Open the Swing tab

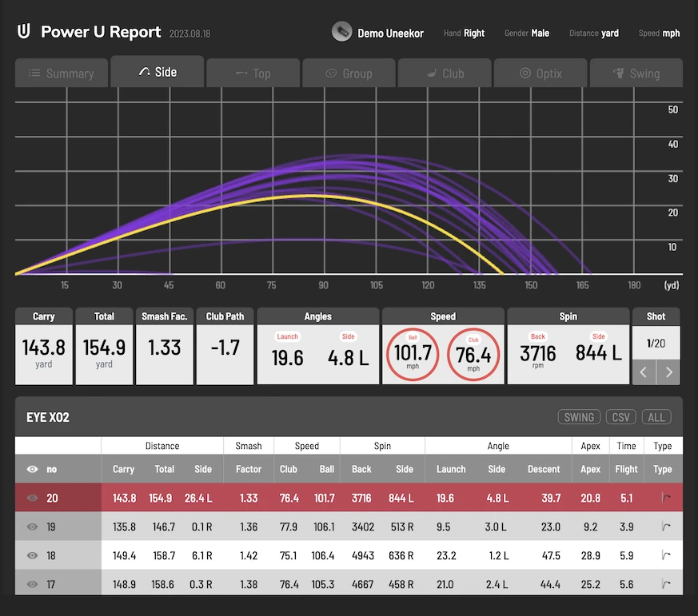[636, 74]
